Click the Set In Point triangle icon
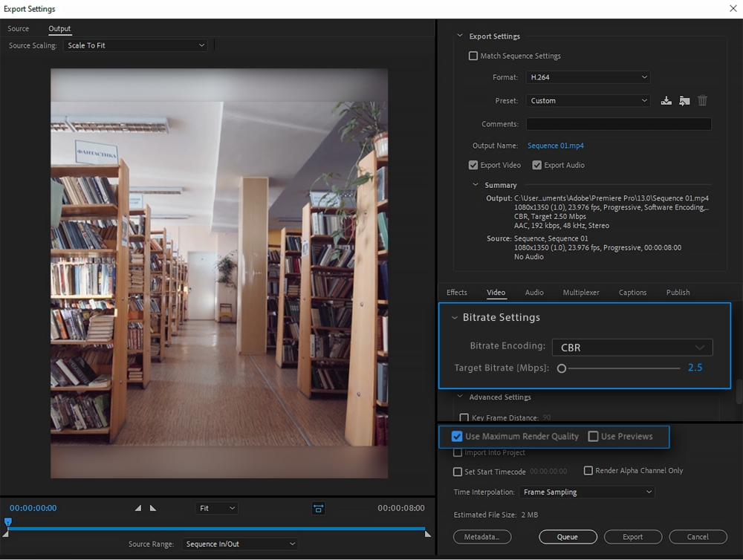743x560 pixels. [137, 508]
